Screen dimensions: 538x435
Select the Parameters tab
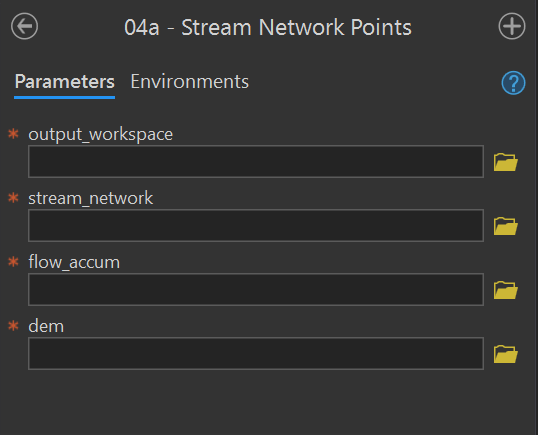coord(65,82)
